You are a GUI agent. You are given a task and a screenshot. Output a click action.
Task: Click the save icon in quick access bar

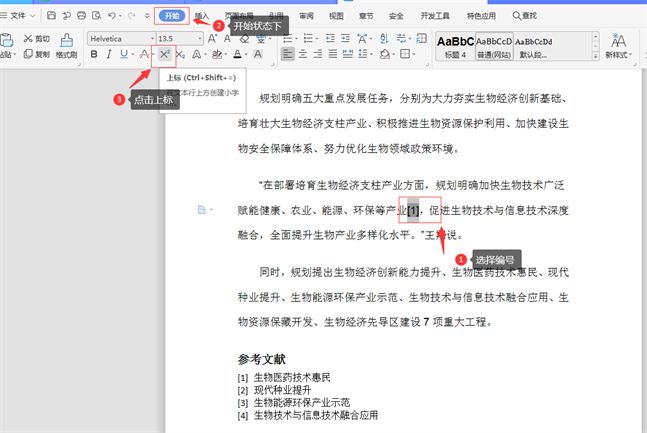[x=51, y=16]
